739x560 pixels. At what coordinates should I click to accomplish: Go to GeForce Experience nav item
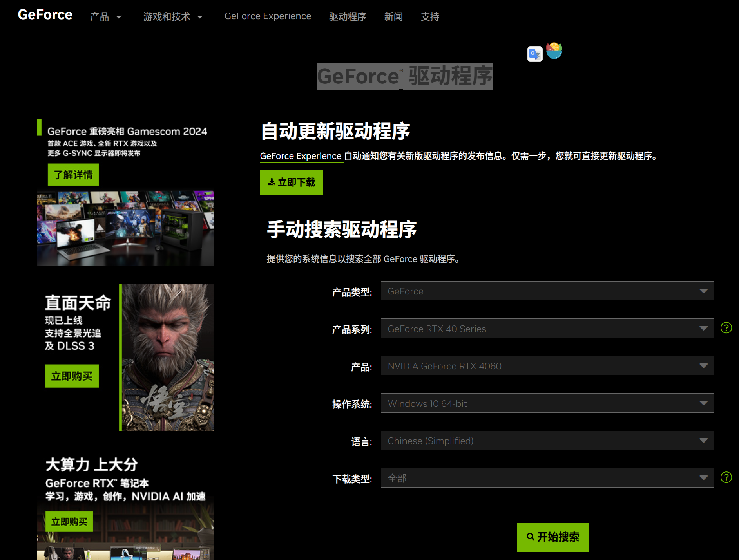268,16
